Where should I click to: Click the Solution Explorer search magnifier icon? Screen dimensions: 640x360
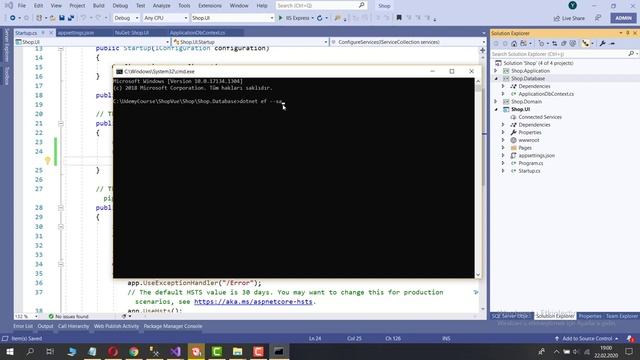pyautogui.click(x=631, y=54)
